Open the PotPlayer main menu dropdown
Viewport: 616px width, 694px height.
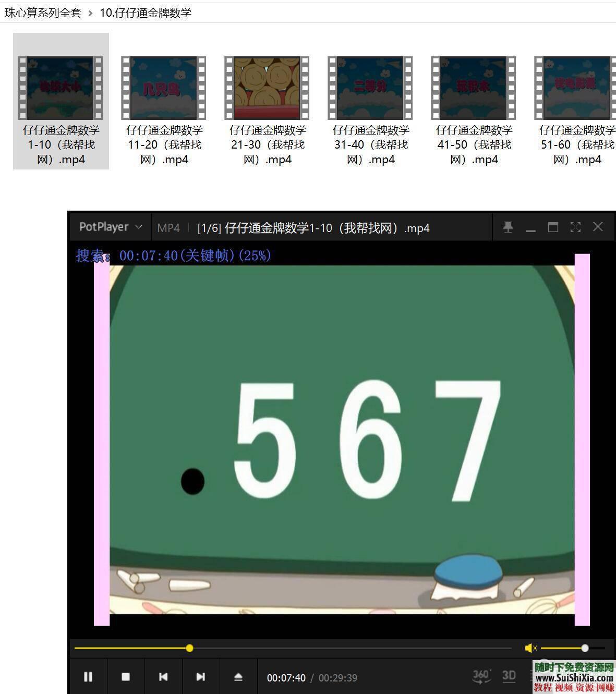110,227
